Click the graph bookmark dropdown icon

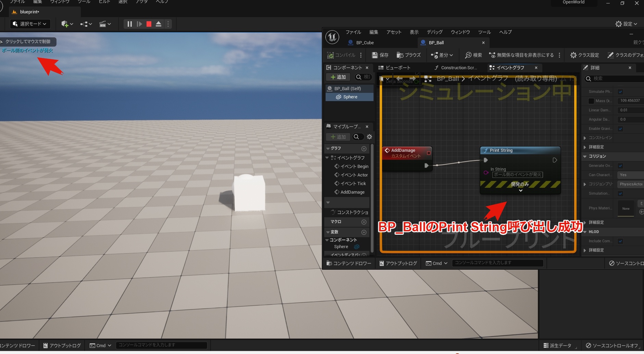click(x=384, y=79)
